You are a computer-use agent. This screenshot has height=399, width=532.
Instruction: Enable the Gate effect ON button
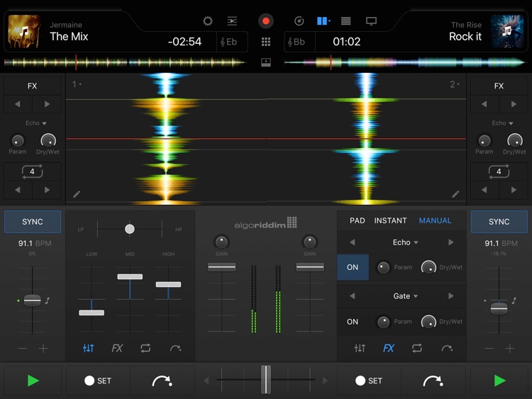coord(353,321)
